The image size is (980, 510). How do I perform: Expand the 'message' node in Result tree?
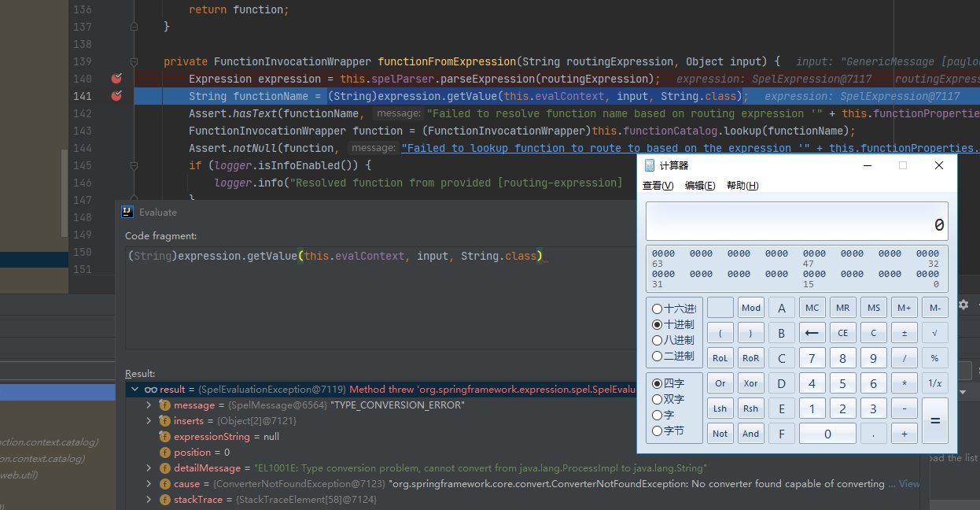tap(149, 405)
